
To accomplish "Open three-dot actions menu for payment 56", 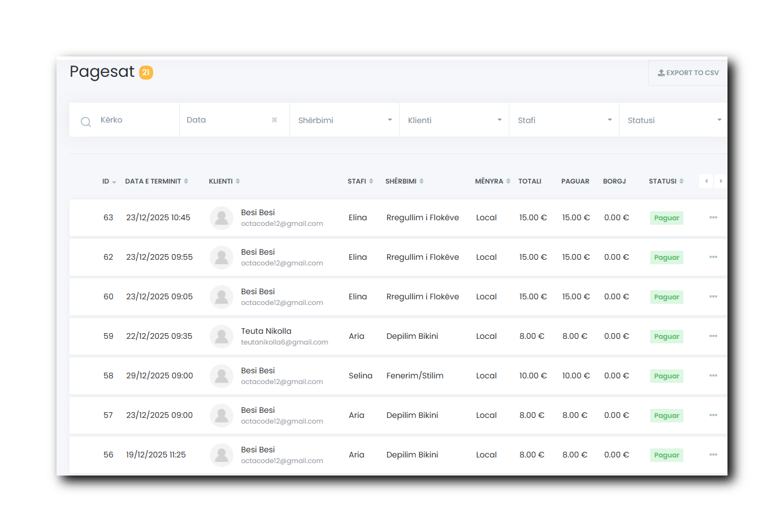I will click(713, 455).
